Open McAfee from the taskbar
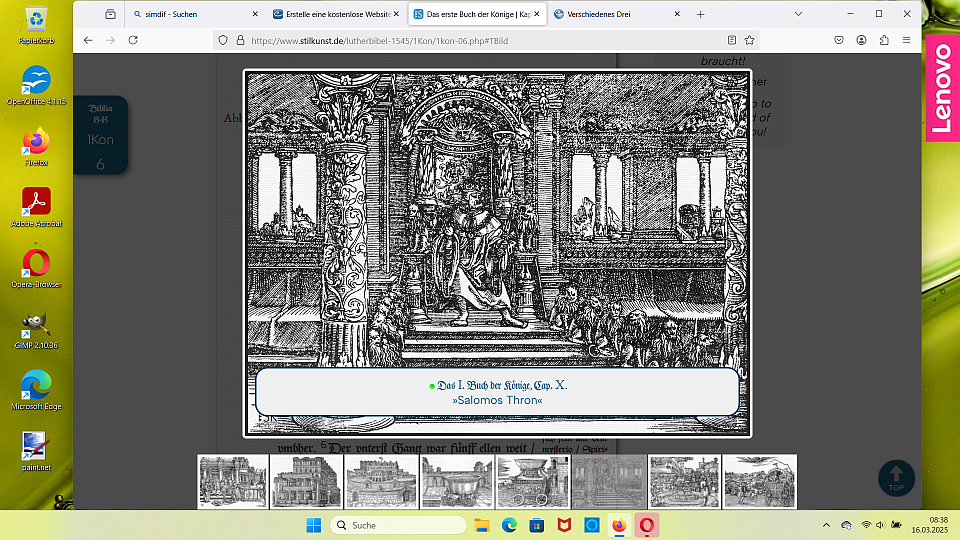This screenshot has height=540, width=960. [564, 525]
